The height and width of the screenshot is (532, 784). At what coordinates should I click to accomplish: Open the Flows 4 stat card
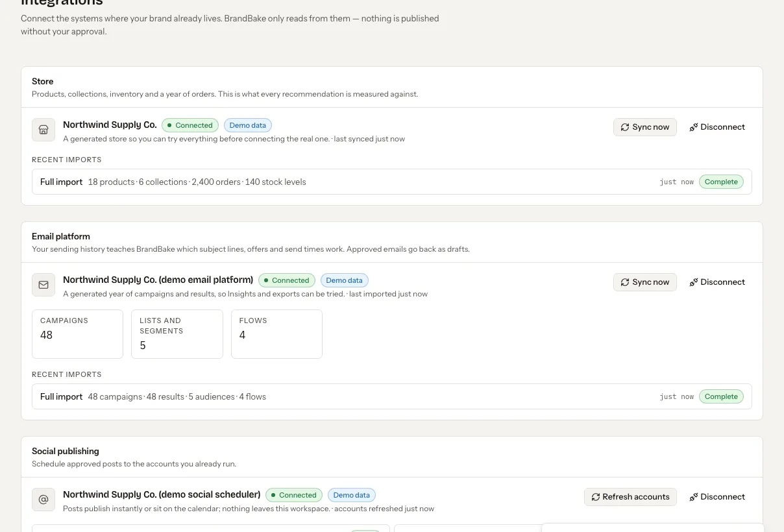276,334
